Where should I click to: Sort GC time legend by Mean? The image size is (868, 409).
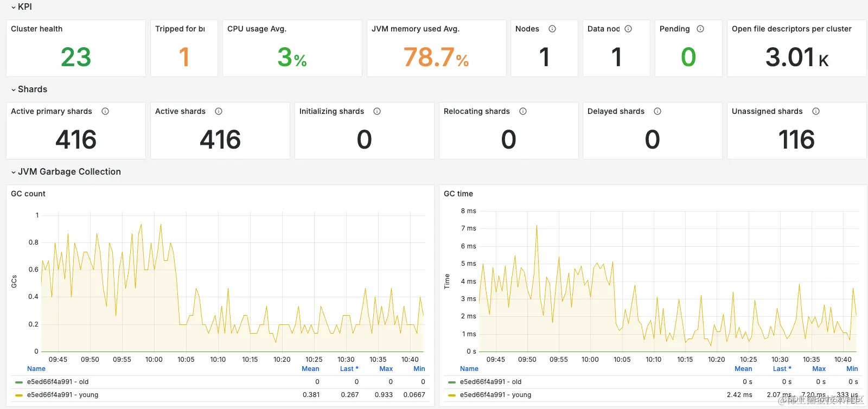tap(743, 369)
